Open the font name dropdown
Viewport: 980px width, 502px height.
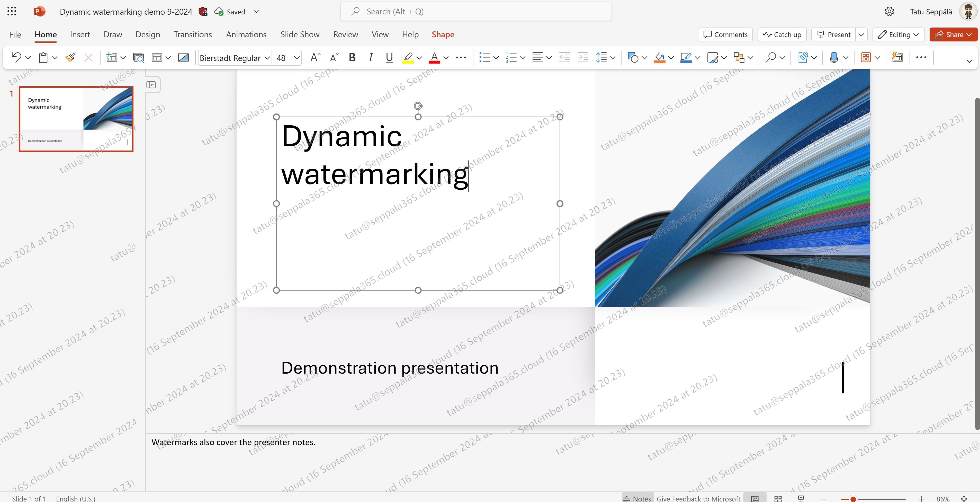[x=267, y=58]
